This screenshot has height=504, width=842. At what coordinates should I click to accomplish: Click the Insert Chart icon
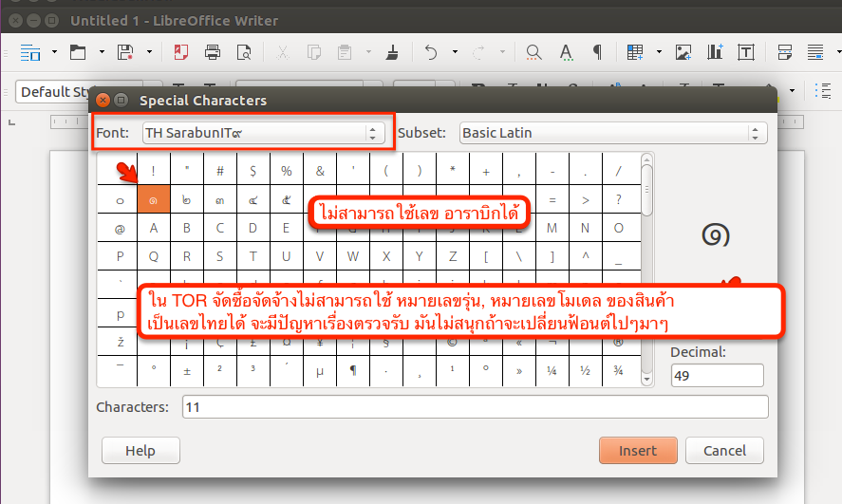pos(715,52)
